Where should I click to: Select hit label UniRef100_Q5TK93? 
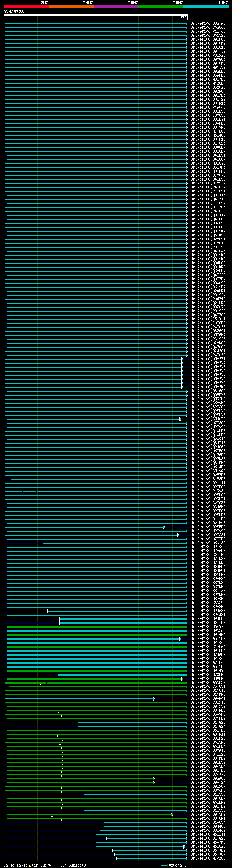[x=208, y=235]
